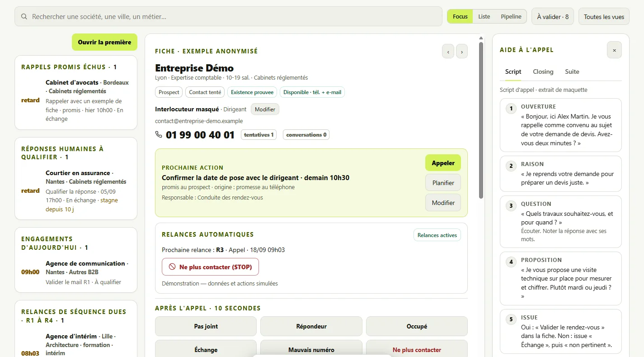Click Planifier for the next action
Viewport: 644px width, 357px height.
click(443, 183)
